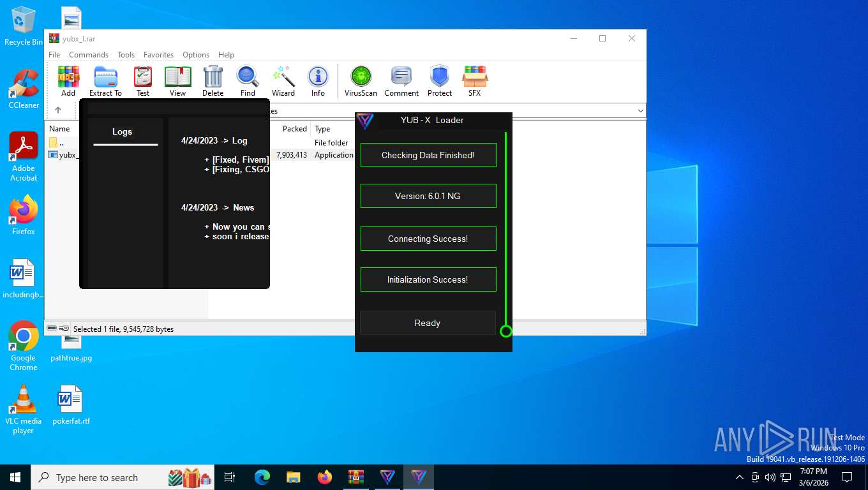Screen dimensions: 868x490
Task: Click the Ready button in YUB-X Loader
Action: pyautogui.click(x=428, y=323)
